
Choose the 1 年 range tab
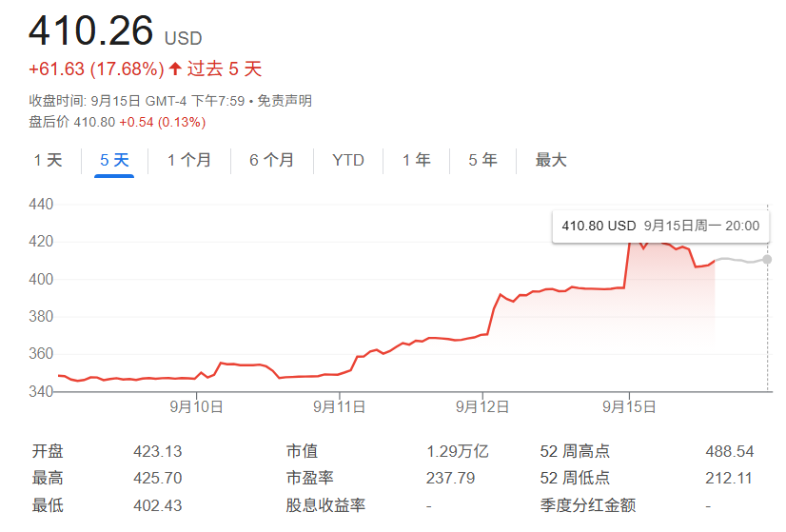(x=416, y=161)
